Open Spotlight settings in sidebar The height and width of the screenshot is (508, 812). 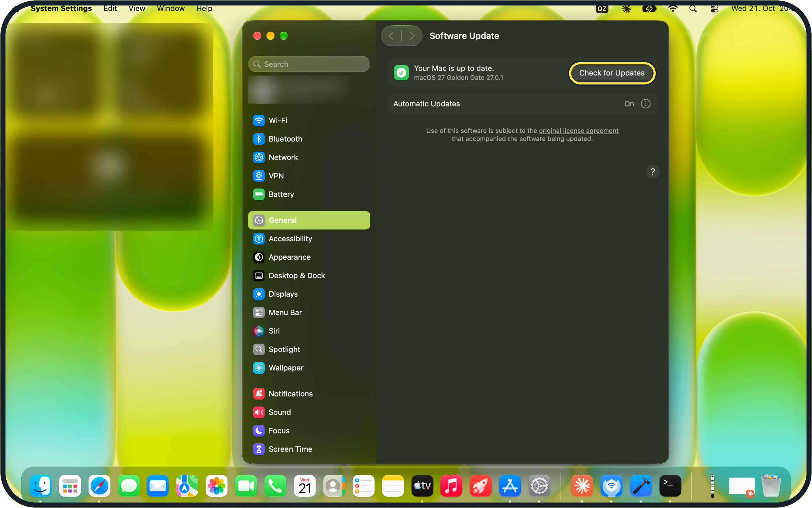pyautogui.click(x=309, y=349)
